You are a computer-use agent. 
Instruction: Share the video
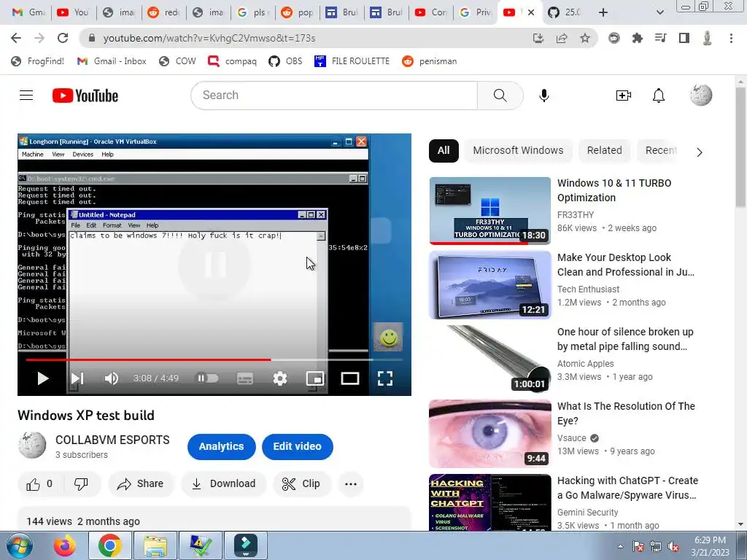click(141, 484)
